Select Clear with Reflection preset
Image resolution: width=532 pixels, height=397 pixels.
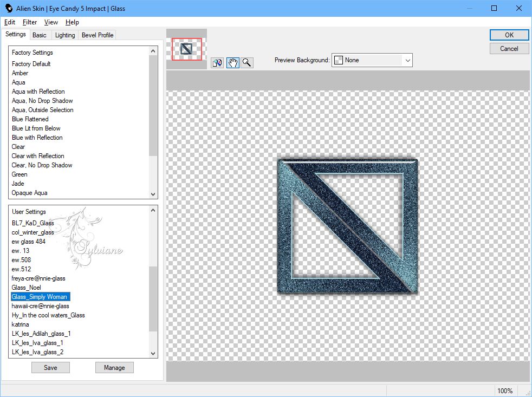[38, 156]
